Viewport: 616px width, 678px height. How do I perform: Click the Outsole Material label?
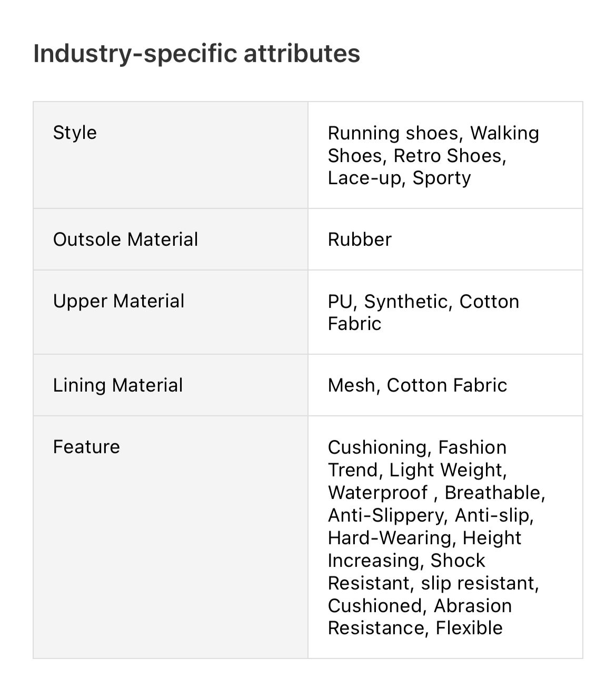tap(125, 240)
